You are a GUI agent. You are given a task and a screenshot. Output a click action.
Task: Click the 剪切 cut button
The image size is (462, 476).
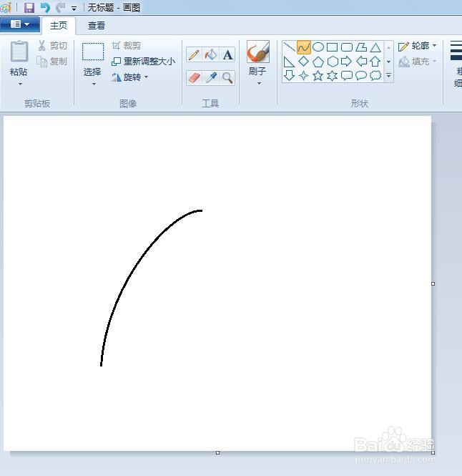(52, 46)
